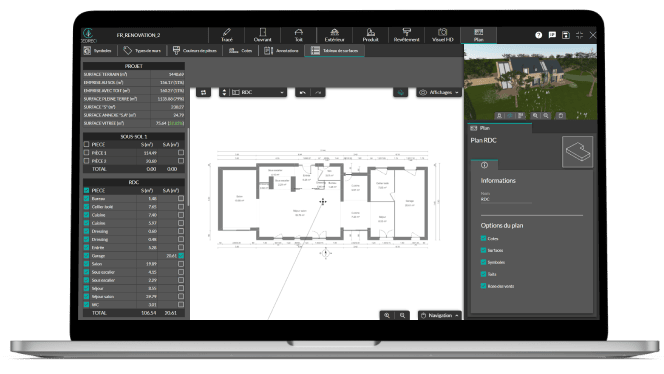The width and height of the screenshot is (664, 374).
Task: Open the Revêtement coverings tool
Action: 407,35
